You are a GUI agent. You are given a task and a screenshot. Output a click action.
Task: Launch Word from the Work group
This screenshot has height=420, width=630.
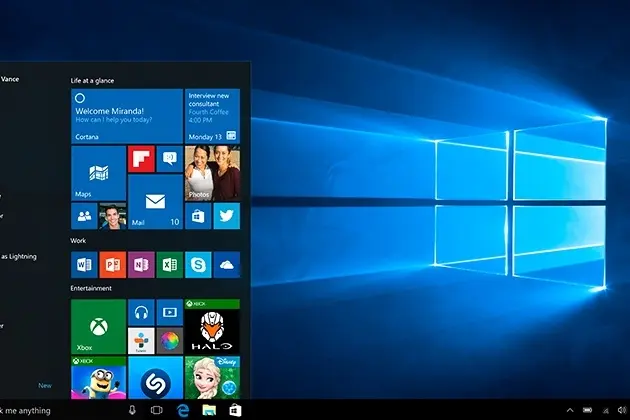pos(84,265)
